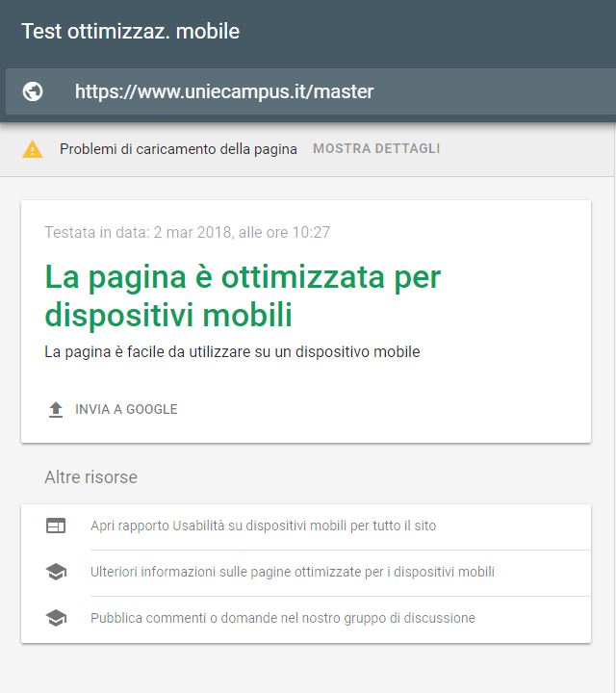This screenshot has height=693, width=616.
Task: Click the upload arrow icon by INVIA A GOOGLE
Action: [x=56, y=410]
